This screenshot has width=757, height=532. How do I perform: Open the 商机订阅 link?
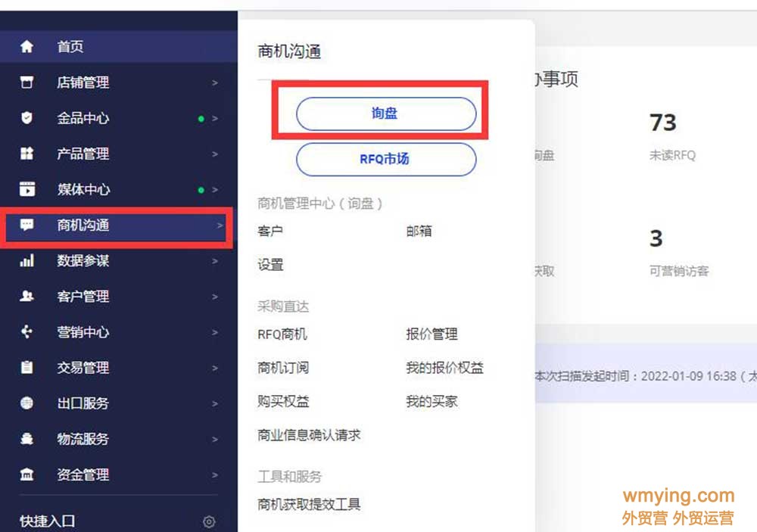click(283, 368)
